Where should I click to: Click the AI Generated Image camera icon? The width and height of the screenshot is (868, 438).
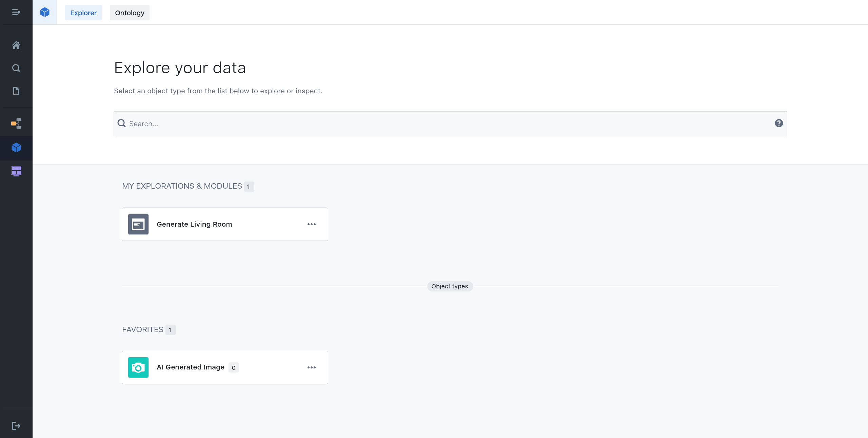pos(138,367)
